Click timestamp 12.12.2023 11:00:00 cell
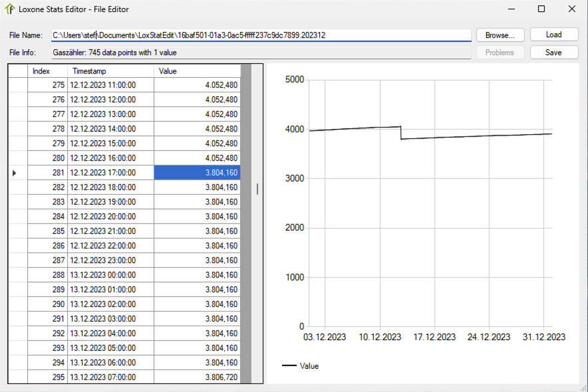Image resolution: width=588 pixels, height=392 pixels. pos(110,85)
